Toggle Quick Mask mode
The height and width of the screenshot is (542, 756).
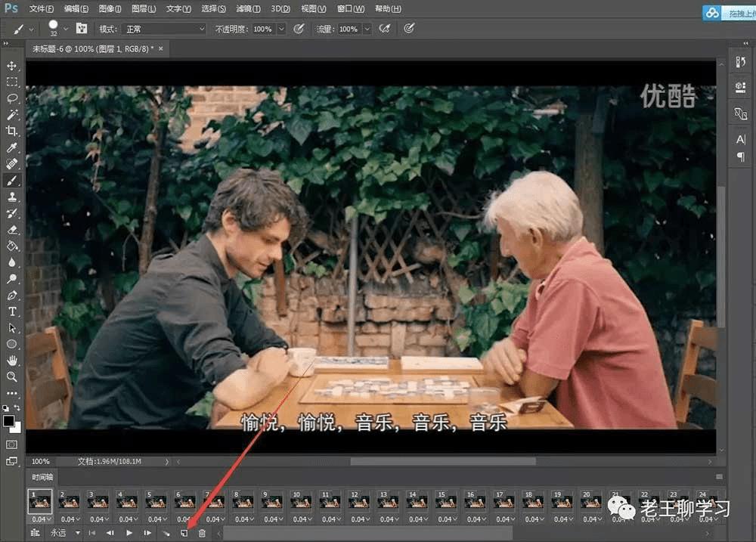coord(12,444)
